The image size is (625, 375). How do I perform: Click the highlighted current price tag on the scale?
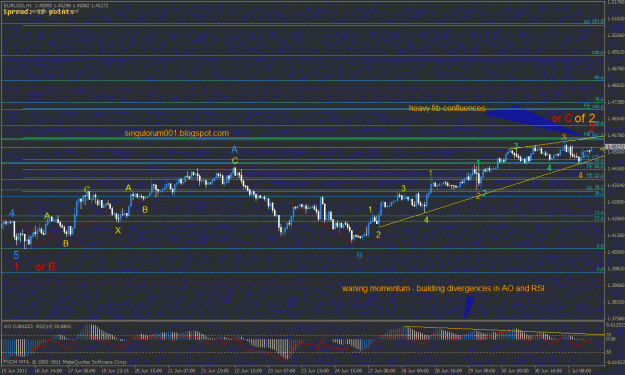[615, 147]
